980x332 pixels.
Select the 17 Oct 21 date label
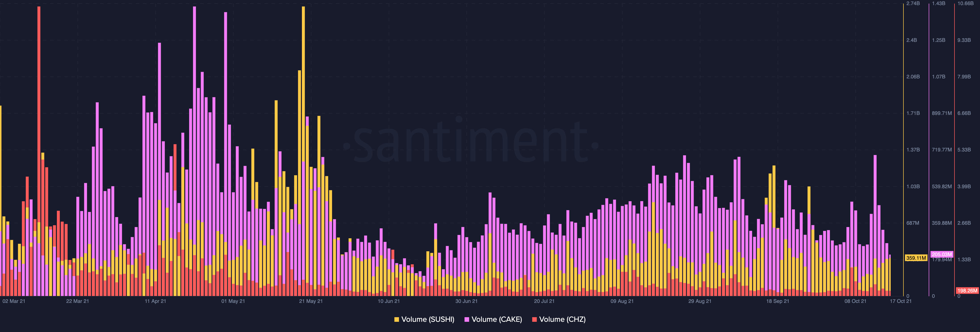click(900, 301)
